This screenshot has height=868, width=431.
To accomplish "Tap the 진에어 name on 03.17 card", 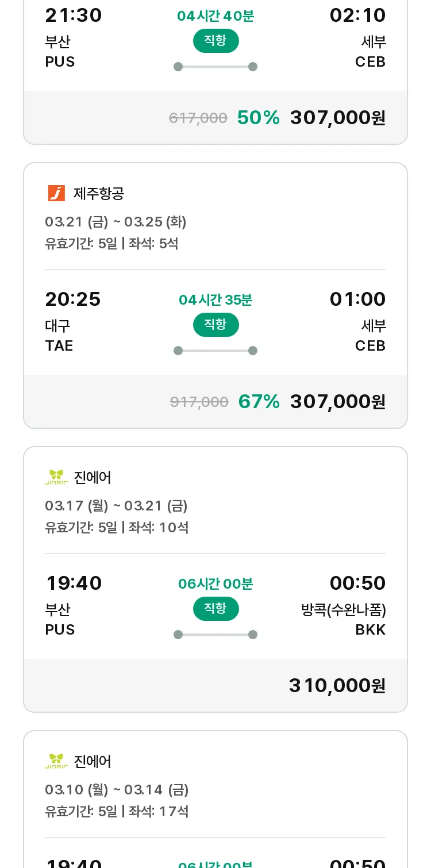I will click(x=93, y=477).
